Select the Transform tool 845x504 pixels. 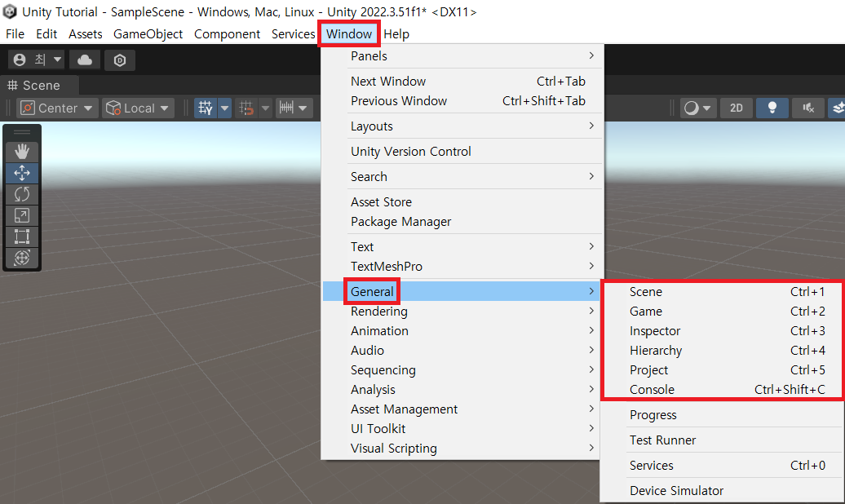point(21,258)
